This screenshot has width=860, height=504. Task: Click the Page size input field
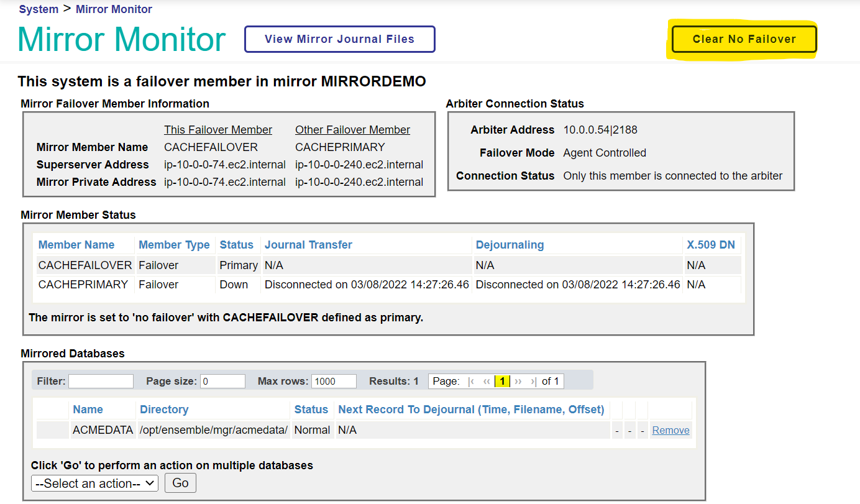tap(222, 381)
